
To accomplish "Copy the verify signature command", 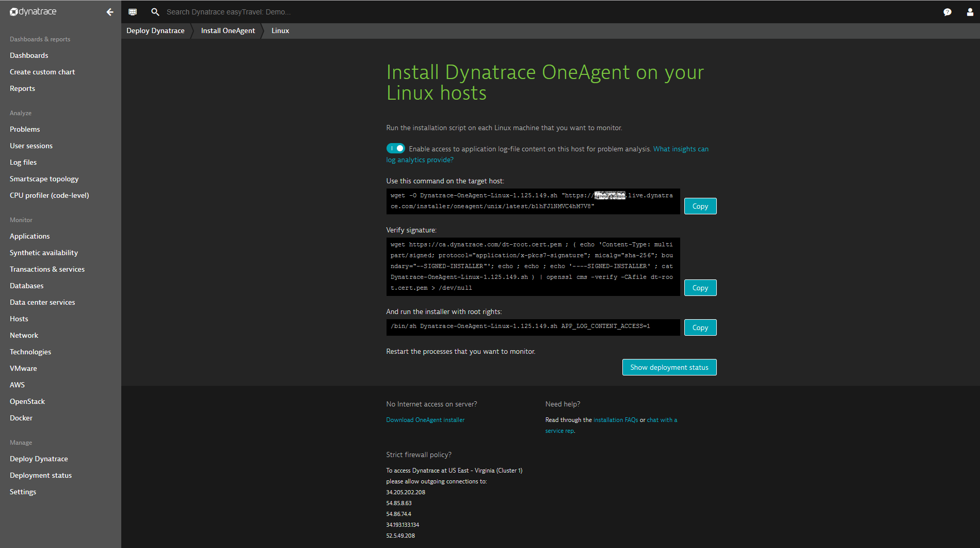I will 700,288.
